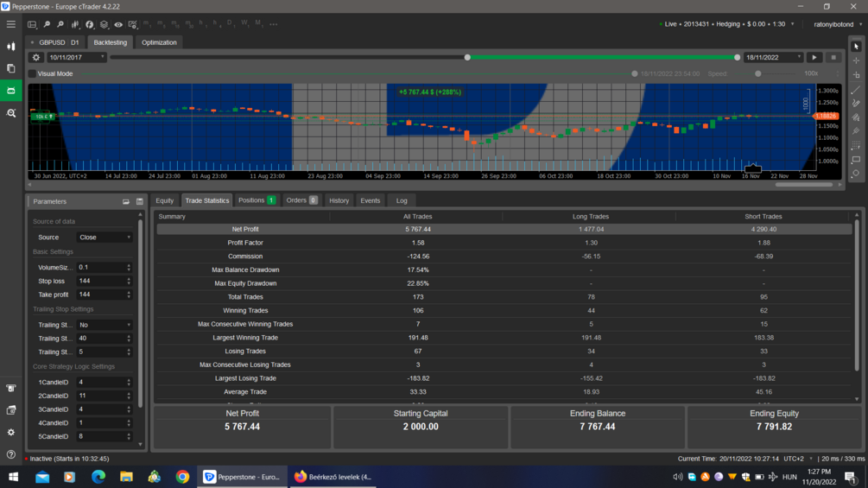Screen dimensions: 868x488
Task: Open the Trade section candlestick sidebar icon
Action: (x=11, y=47)
